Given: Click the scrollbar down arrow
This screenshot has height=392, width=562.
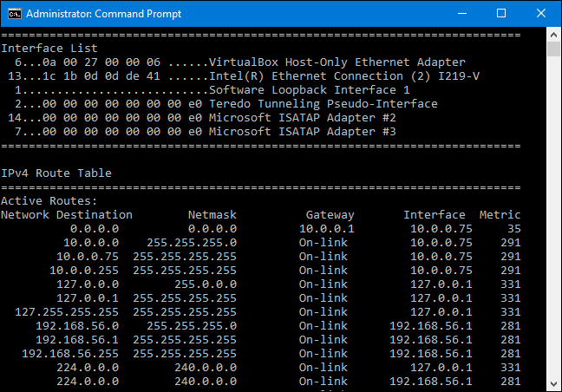Looking at the screenshot, I should [x=554, y=384].
